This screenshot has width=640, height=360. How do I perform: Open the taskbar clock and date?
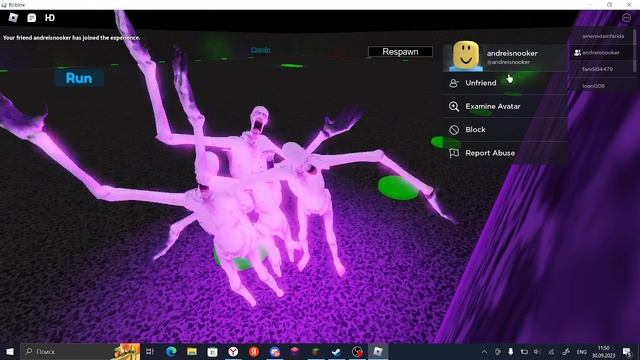coord(604,351)
